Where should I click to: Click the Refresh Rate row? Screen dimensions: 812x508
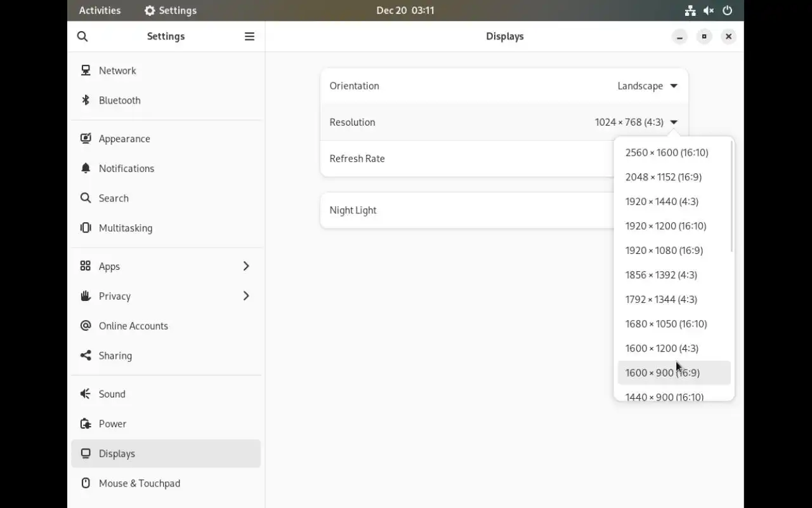504,159
